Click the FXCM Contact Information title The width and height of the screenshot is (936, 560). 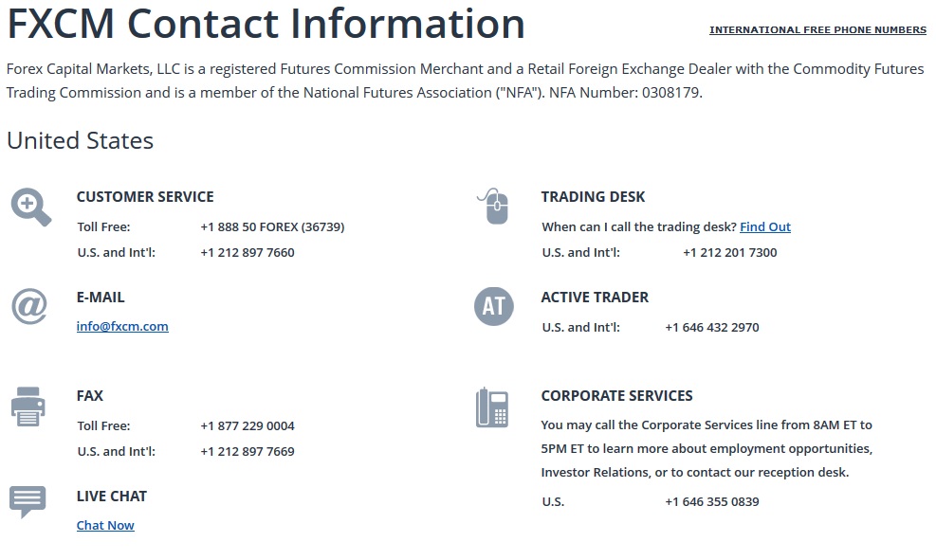[266, 24]
